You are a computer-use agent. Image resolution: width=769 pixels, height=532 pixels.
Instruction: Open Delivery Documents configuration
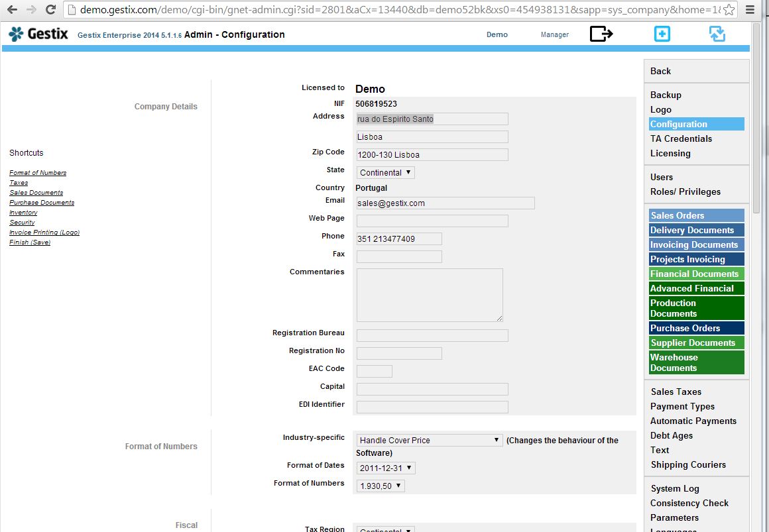click(697, 230)
